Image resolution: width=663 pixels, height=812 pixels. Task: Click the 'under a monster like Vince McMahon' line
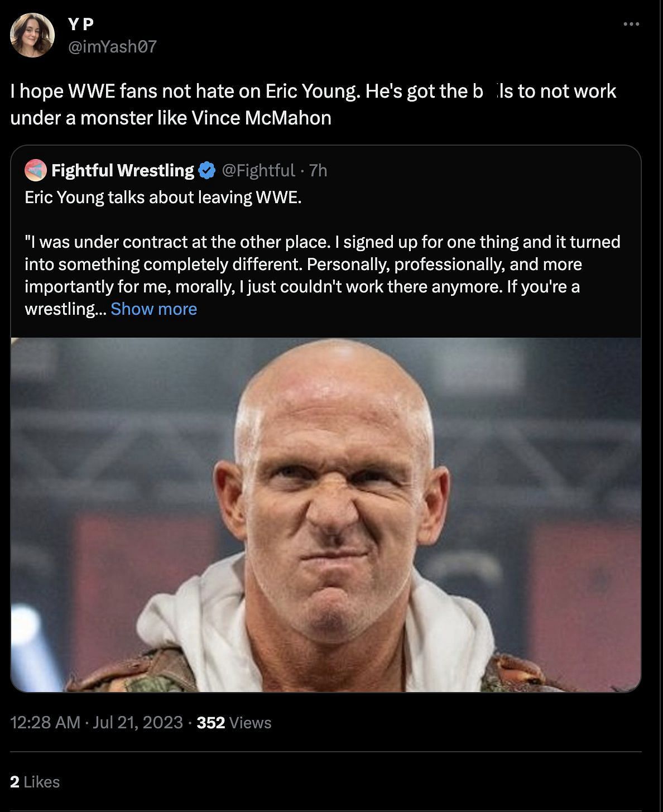click(171, 118)
